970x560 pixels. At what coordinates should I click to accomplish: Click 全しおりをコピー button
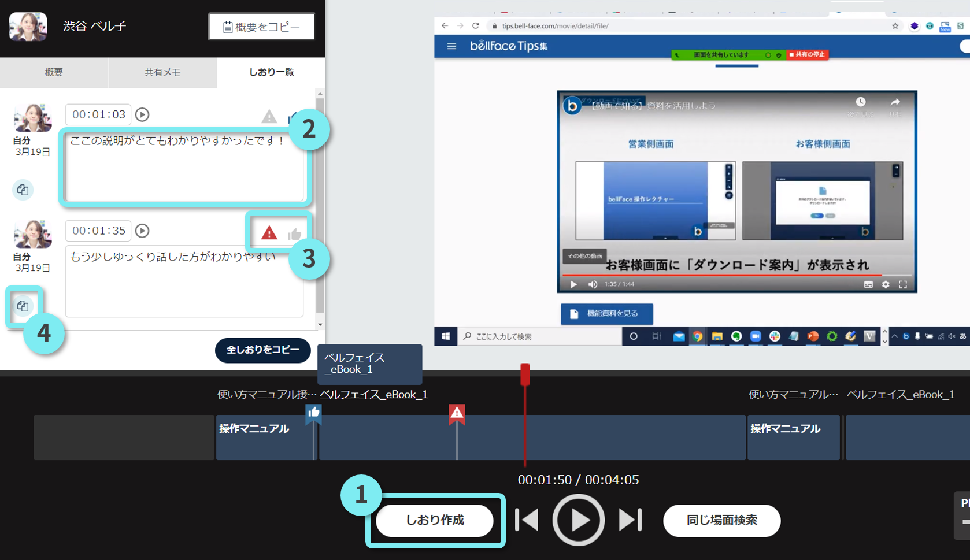[x=263, y=350]
